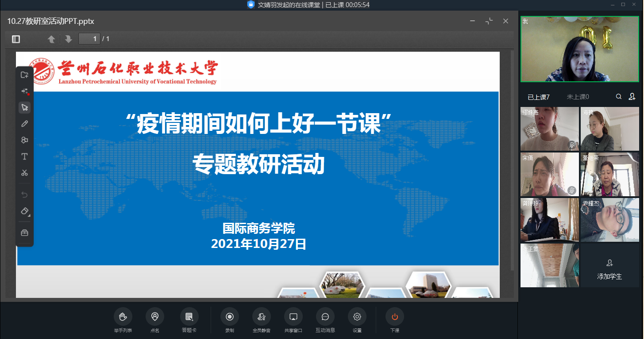Switch to the 已上课7 tab
The image size is (644, 339).
point(538,97)
